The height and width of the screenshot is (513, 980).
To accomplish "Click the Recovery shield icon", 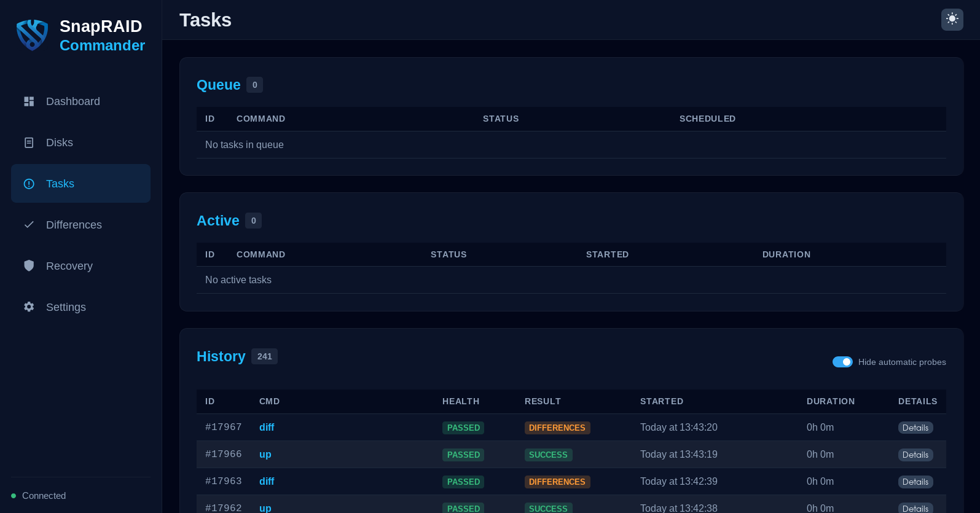I will pyautogui.click(x=29, y=265).
